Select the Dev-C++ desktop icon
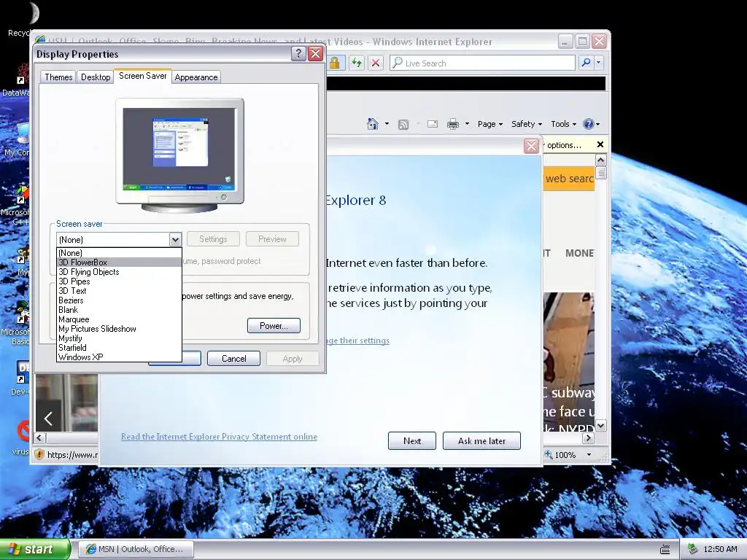Viewport: 747px width, 560px height. [x=21, y=379]
